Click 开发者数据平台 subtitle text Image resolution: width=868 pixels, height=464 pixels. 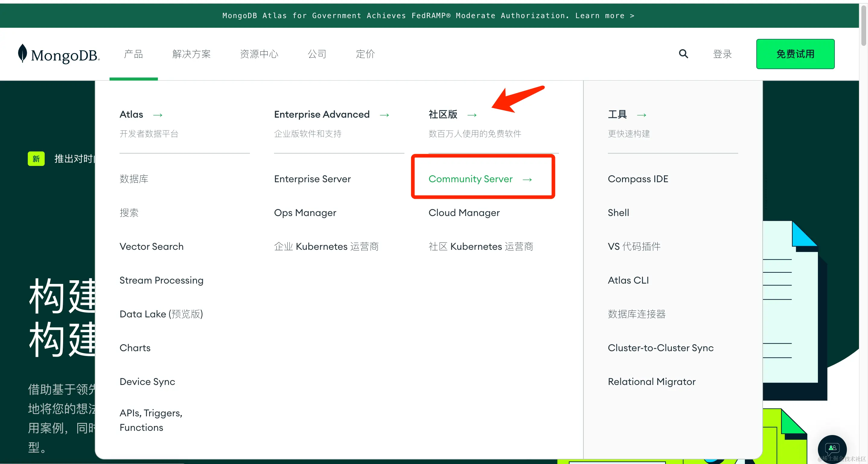[x=148, y=134]
